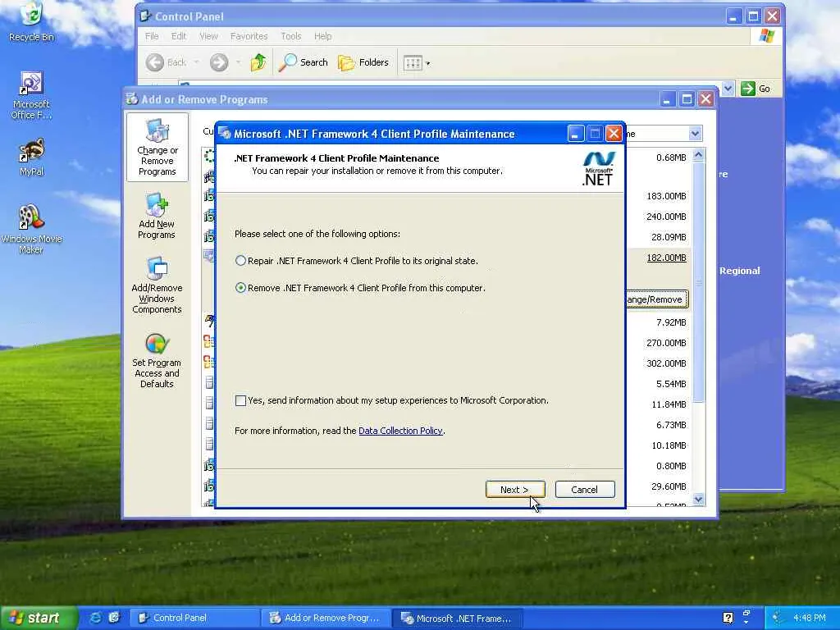Click the program list scroll down arrow

tap(698, 500)
